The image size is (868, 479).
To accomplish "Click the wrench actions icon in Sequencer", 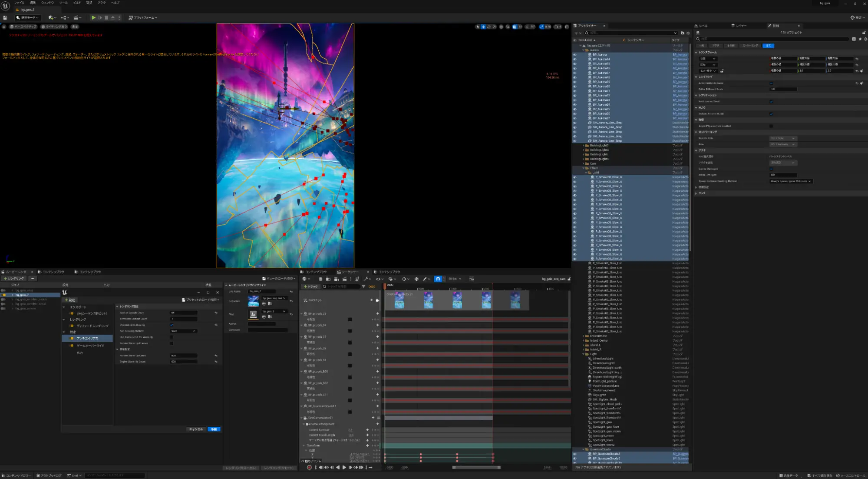I will 367,279.
